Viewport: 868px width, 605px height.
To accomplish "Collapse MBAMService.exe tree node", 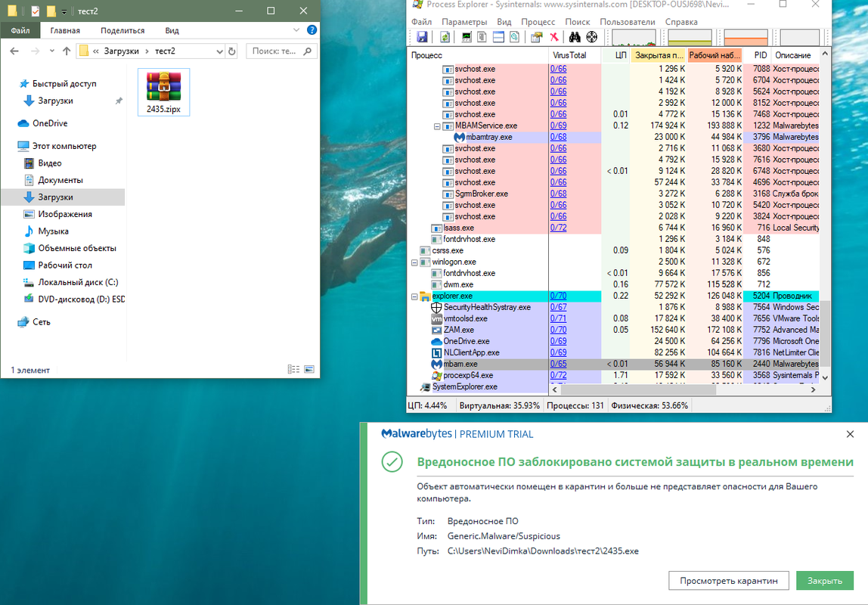I will coord(437,126).
